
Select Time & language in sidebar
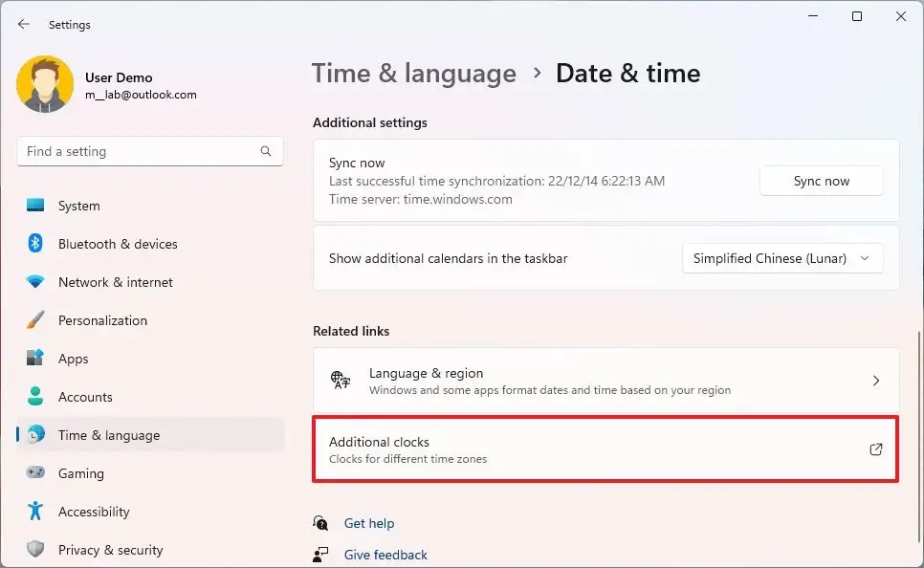[150, 435]
